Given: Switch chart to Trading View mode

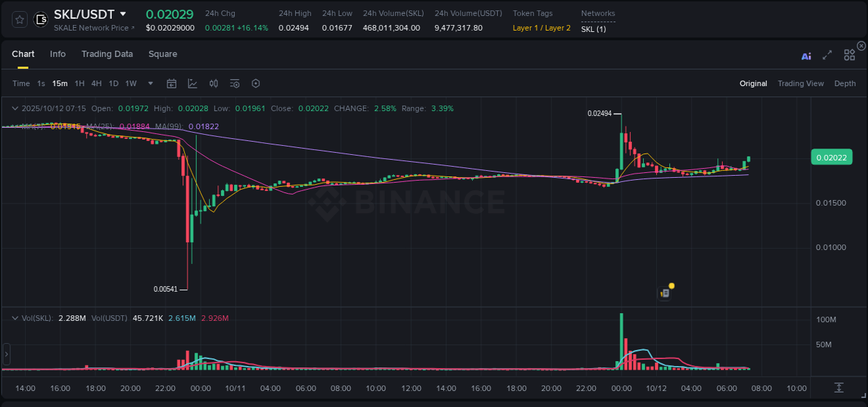Looking at the screenshot, I should point(801,83).
